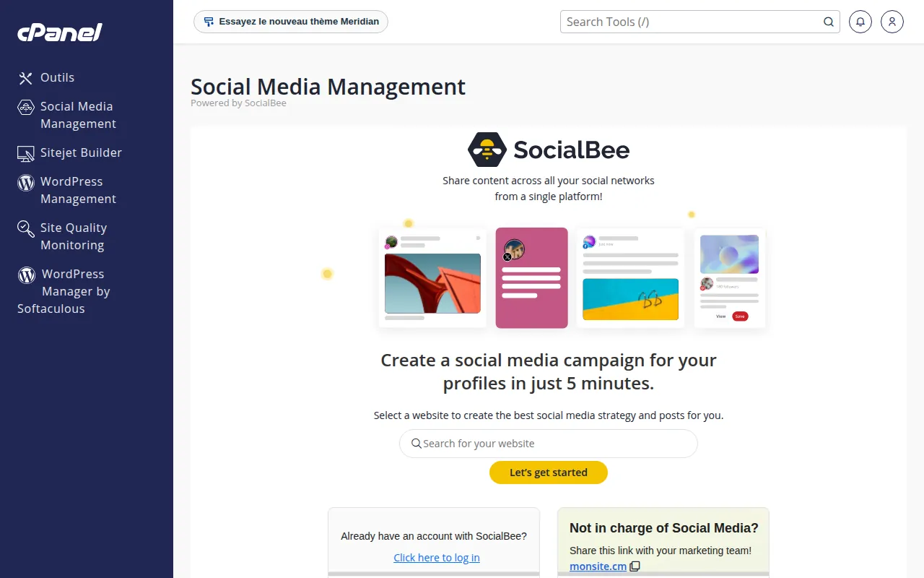Click the Sitejet Builder monitor icon
Viewport: 924px width, 578px height.
point(26,153)
